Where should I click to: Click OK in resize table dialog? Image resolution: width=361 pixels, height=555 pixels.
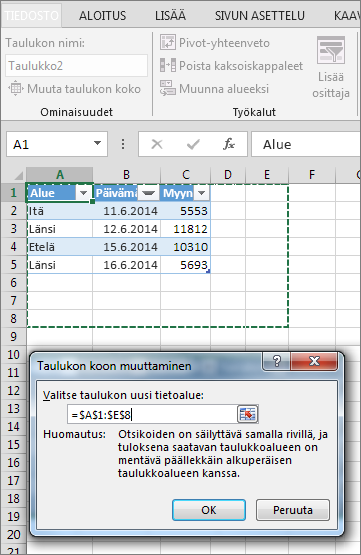coord(209,510)
